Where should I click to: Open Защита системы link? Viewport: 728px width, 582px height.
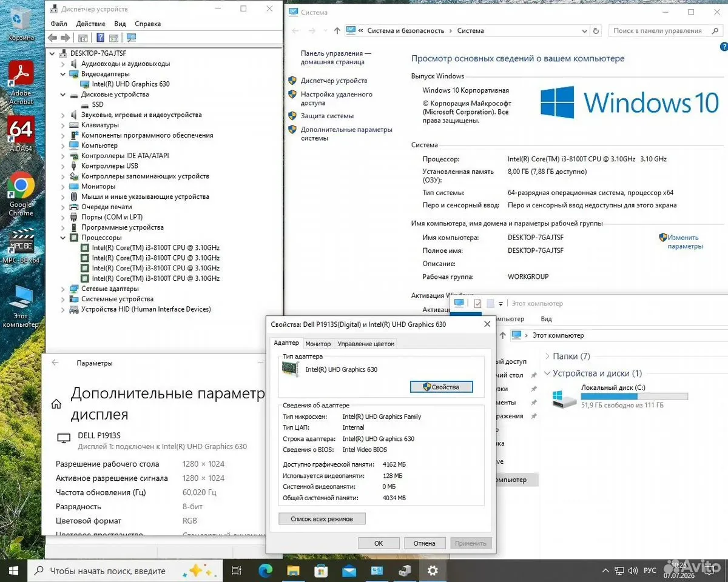327,116
